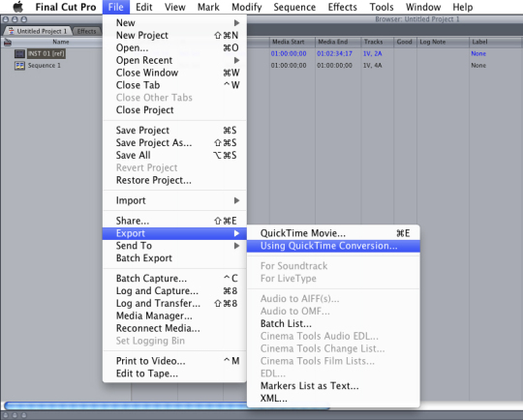Image resolution: width=523 pixels, height=420 pixels.
Task: Choose Close Project
Action: pos(174,110)
